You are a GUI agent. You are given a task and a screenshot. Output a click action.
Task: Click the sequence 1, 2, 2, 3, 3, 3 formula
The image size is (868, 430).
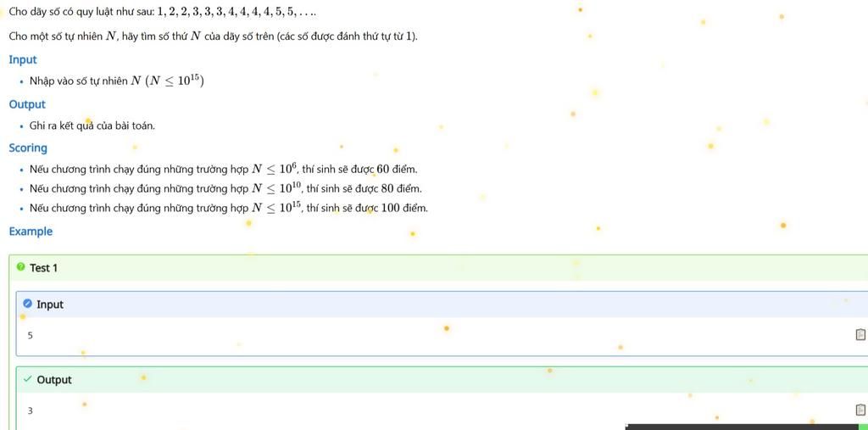237,12
